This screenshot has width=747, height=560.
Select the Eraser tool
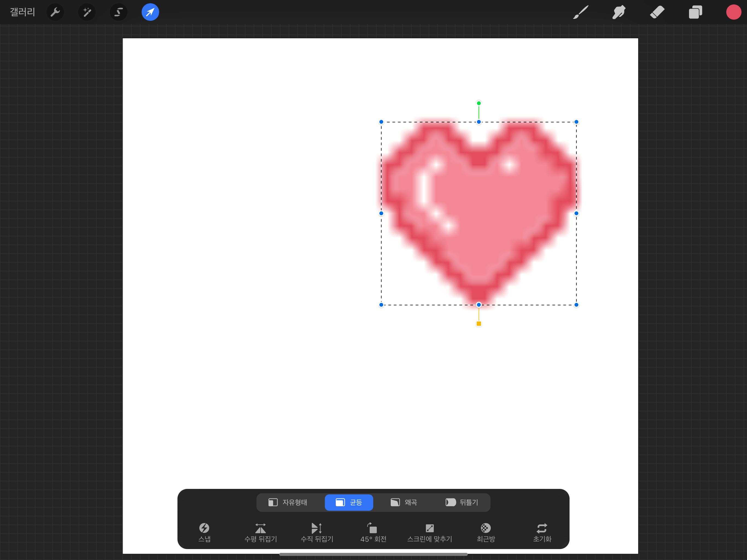click(x=657, y=13)
